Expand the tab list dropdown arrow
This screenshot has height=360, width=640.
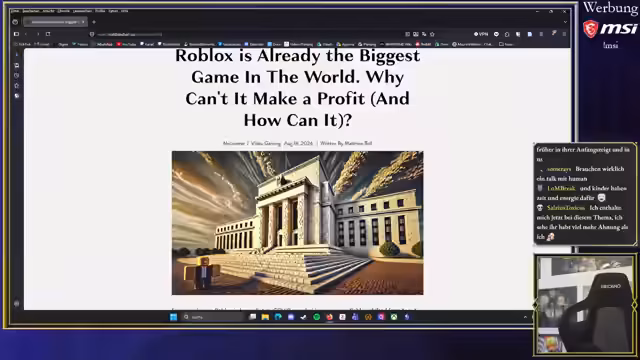[565, 22]
